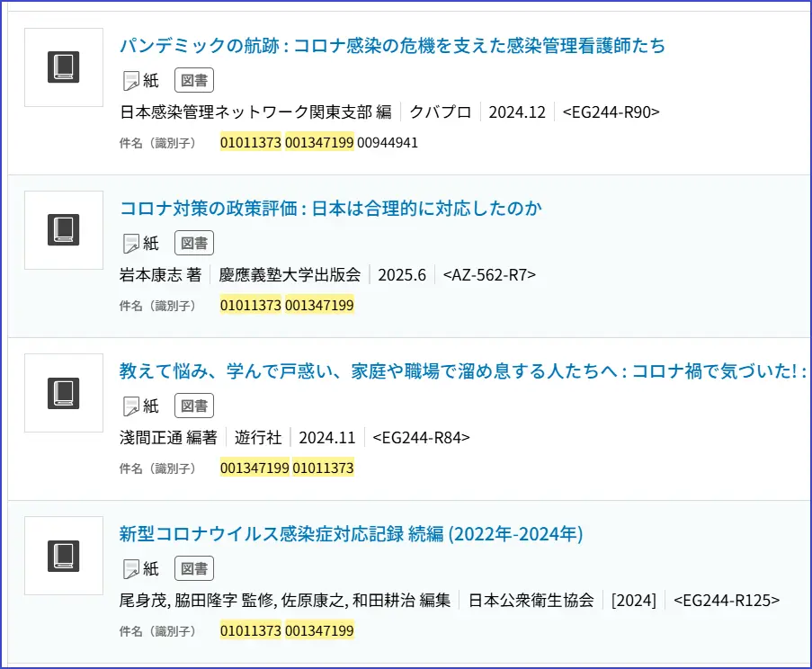Click paper icon under パンデミックの航跡

click(x=131, y=81)
